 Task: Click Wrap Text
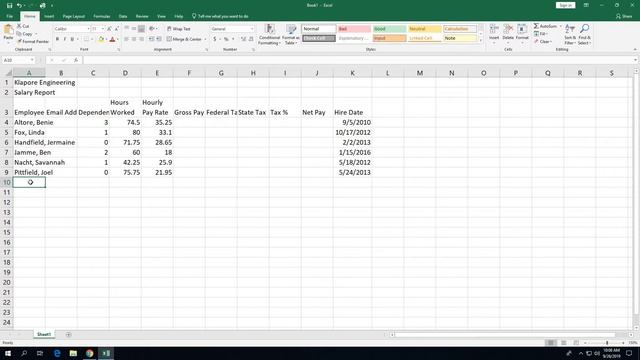click(x=179, y=29)
